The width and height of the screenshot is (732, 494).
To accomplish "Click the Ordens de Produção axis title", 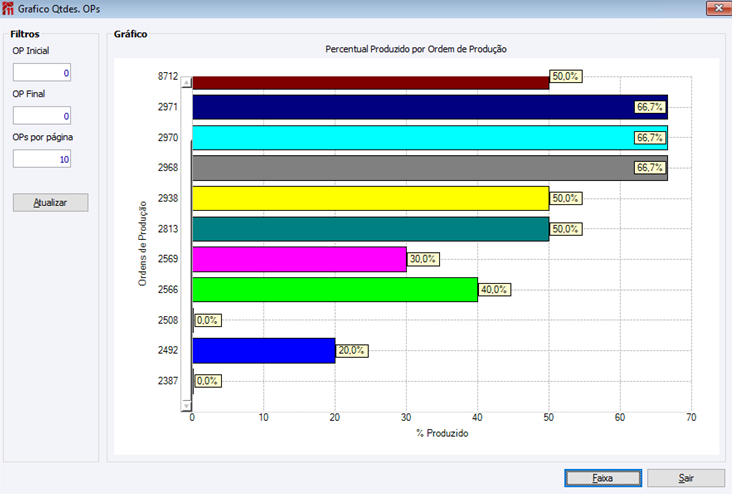I will coord(142,244).
